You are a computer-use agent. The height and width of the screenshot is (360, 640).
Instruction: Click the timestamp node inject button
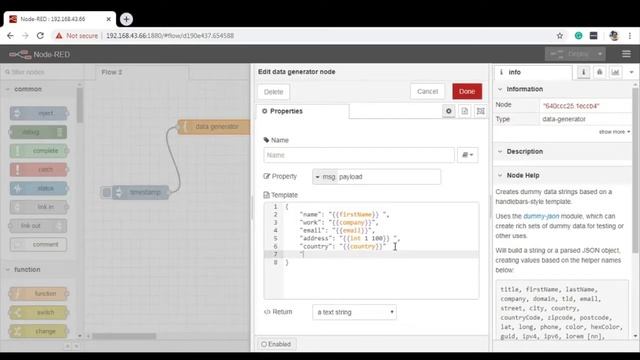click(106, 192)
